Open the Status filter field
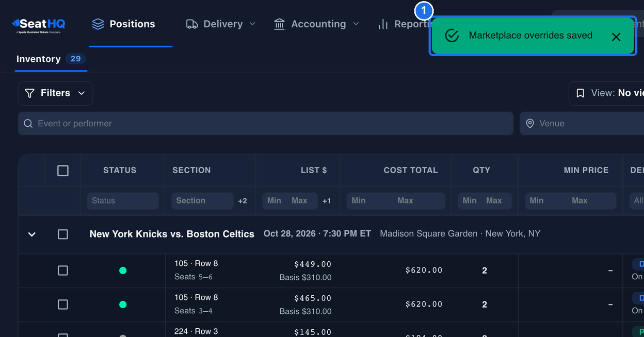 coord(123,201)
